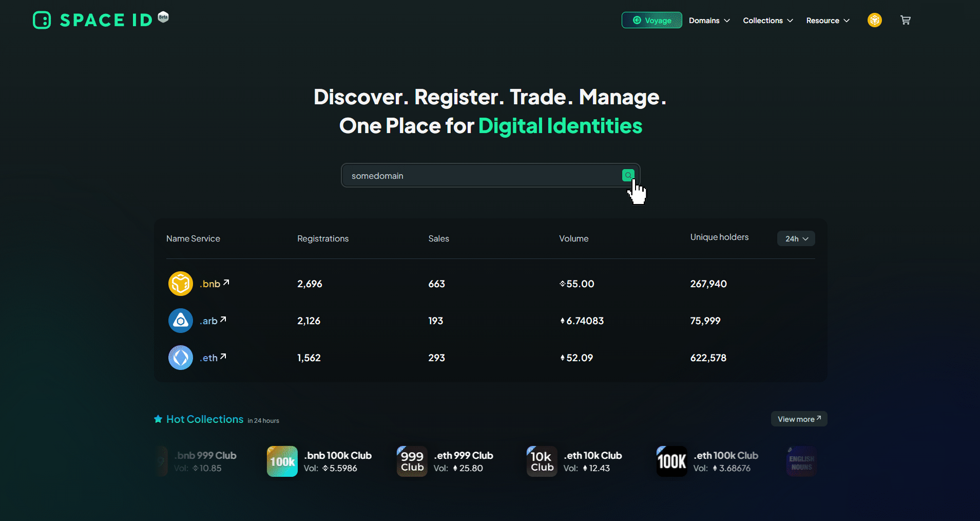Screen dimensions: 980x521
Task: Click the .bnb name service logo
Action: point(181,284)
